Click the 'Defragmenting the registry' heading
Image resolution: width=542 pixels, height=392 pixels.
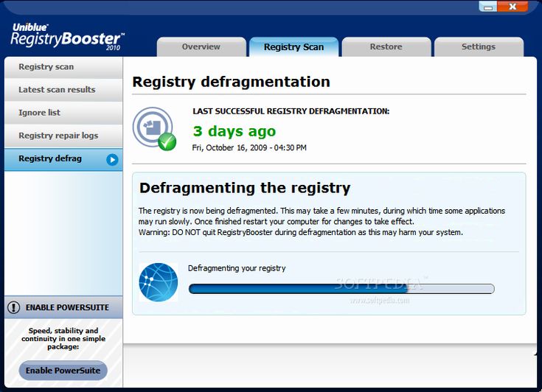tap(245, 188)
